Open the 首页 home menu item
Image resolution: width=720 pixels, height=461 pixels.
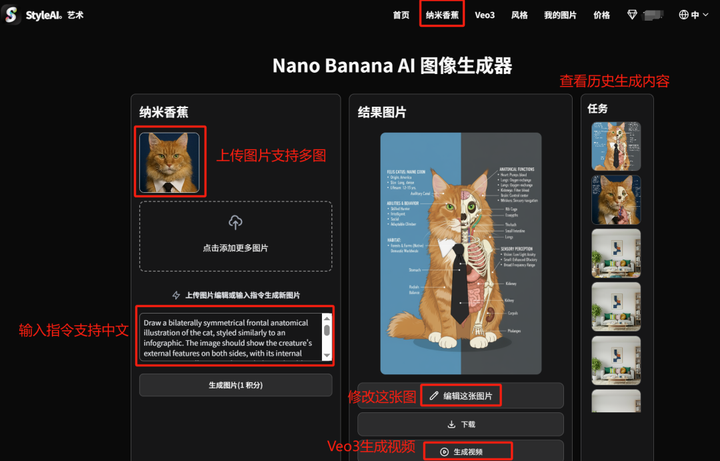tap(401, 15)
